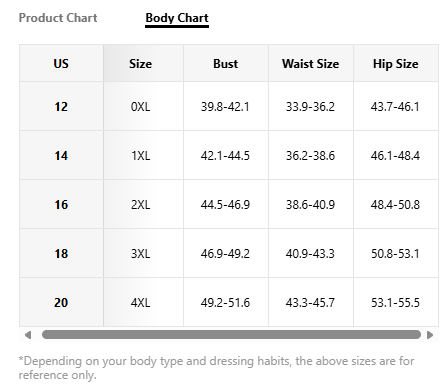Click bust value 46.9-49.2 cell
The image size is (445, 385).
pyautogui.click(x=226, y=253)
